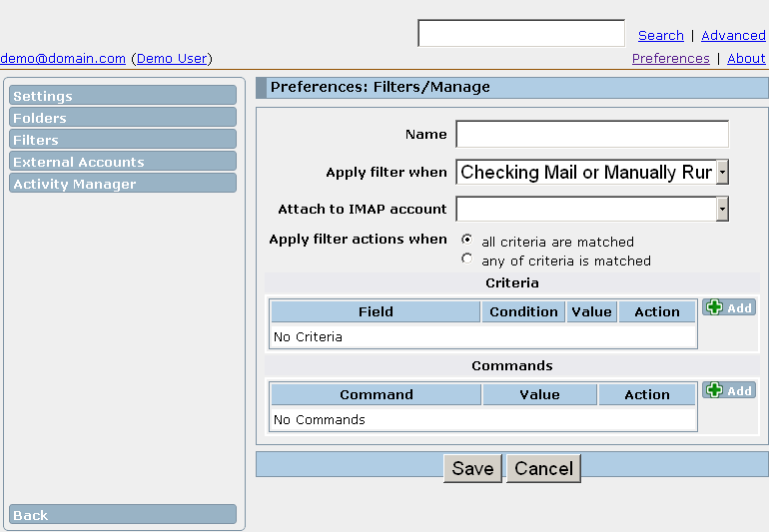The image size is (769, 532).
Task: Cancel filter editing
Action: point(543,468)
